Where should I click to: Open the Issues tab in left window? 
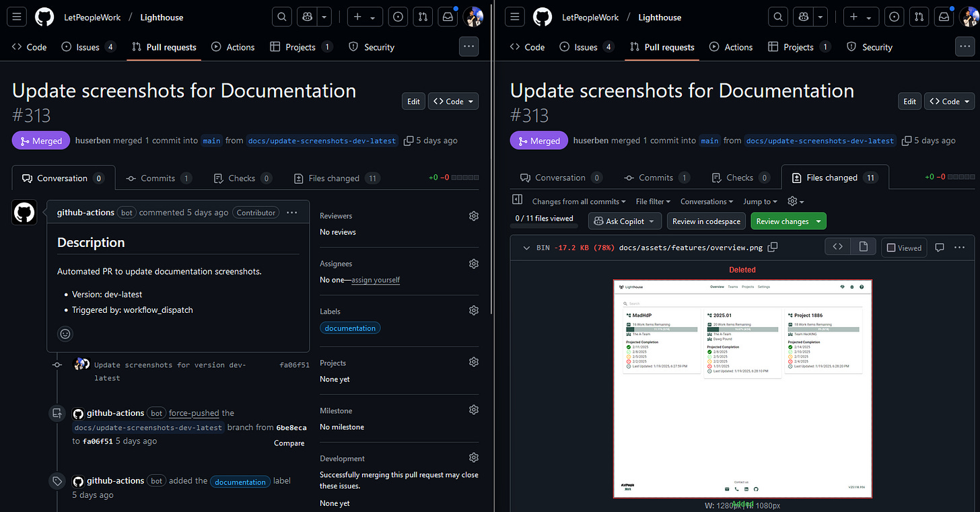coord(88,47)
